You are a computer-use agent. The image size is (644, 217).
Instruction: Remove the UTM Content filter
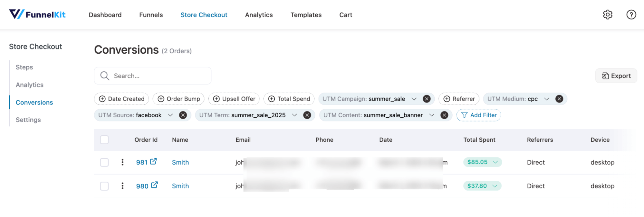pos(444,115)
